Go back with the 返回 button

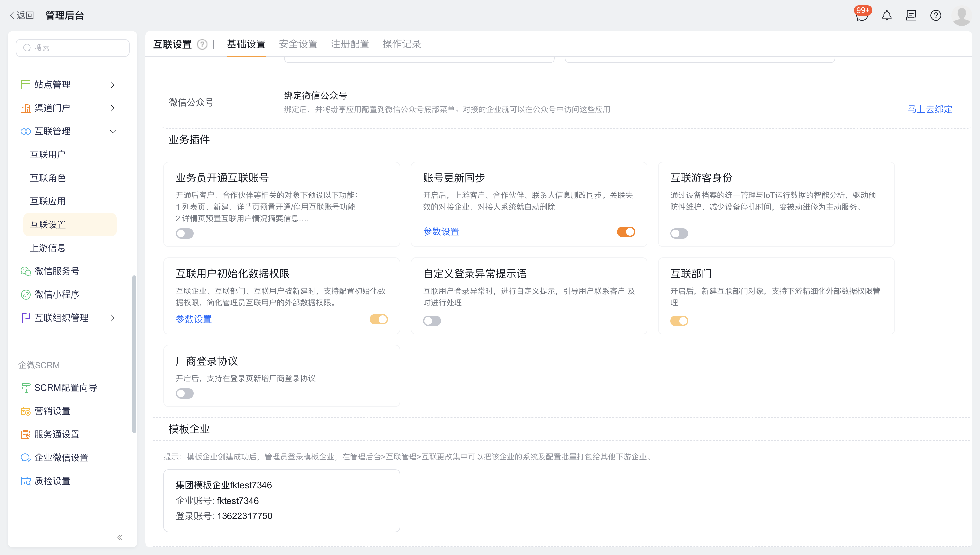pyautogui.click(x=21, y=15)
